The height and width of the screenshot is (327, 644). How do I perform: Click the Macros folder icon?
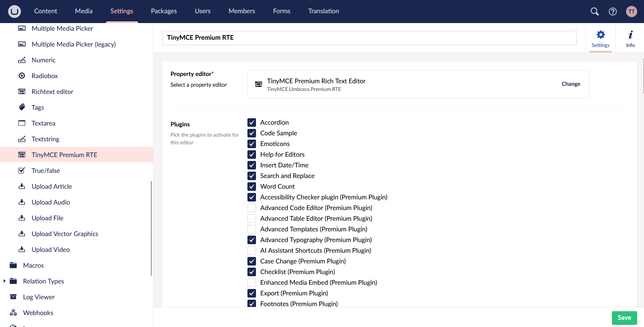13,266
